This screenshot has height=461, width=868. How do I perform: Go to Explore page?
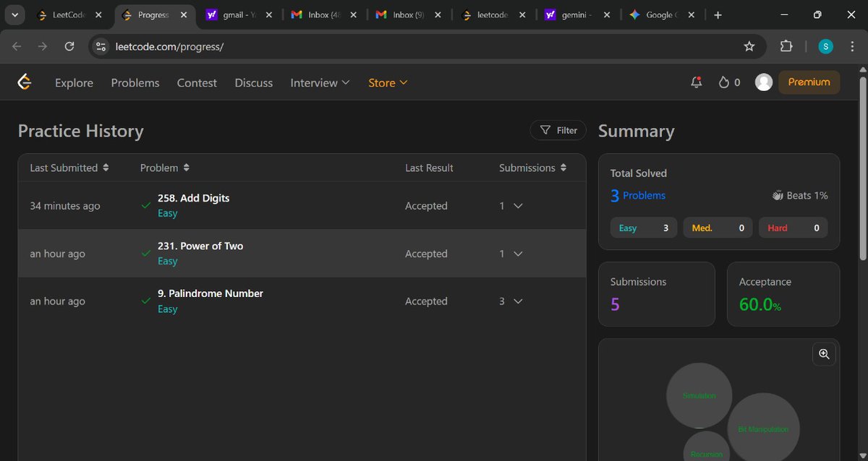[74, 82]
